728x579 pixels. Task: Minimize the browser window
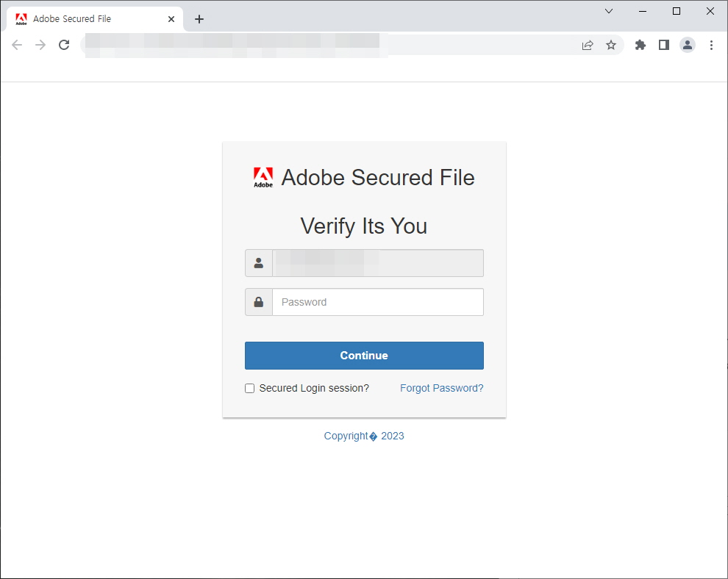pos(643,11)
